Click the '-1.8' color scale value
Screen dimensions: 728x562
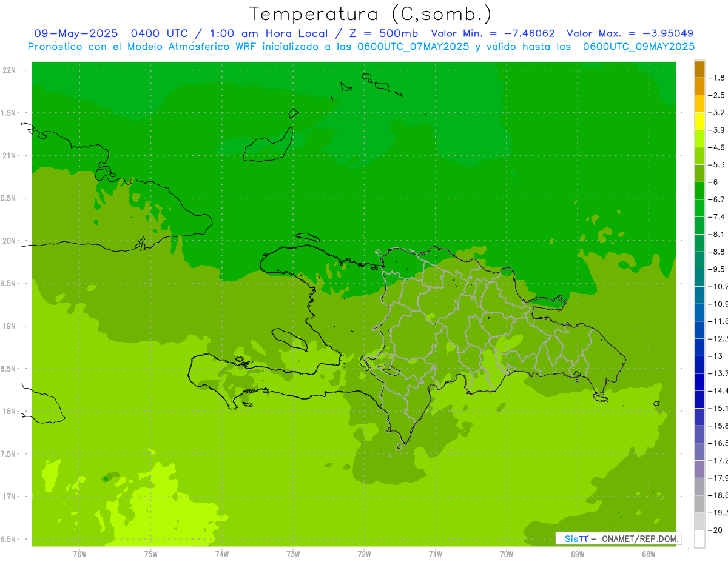click(716, 78)
